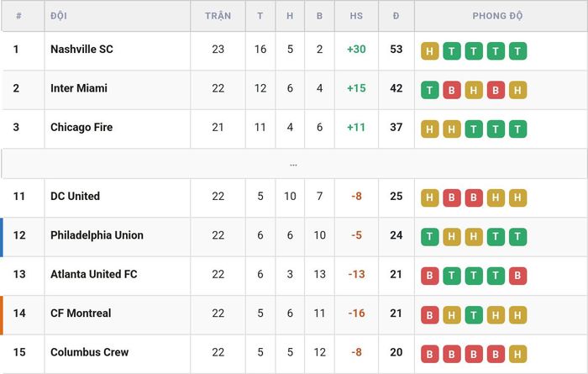Sort table by HS column header
This screenshot has height=374, width=588.
click(x=356, y=16)
